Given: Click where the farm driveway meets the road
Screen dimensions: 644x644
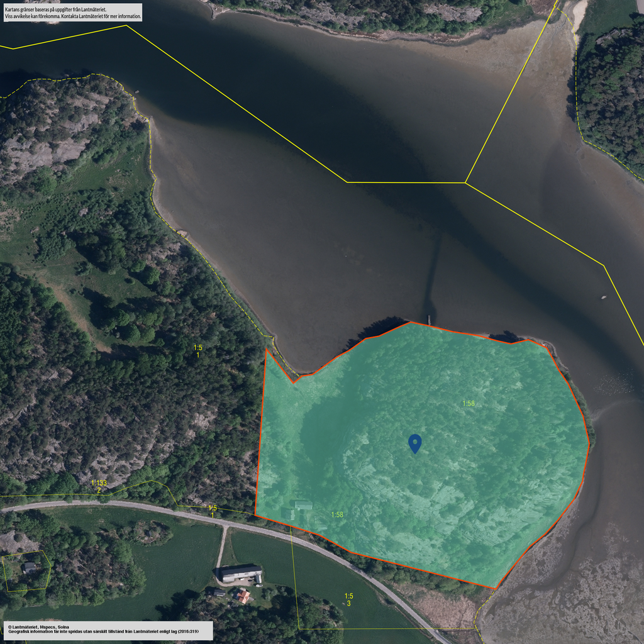Looking at the screenshot, I should point(225,525).
